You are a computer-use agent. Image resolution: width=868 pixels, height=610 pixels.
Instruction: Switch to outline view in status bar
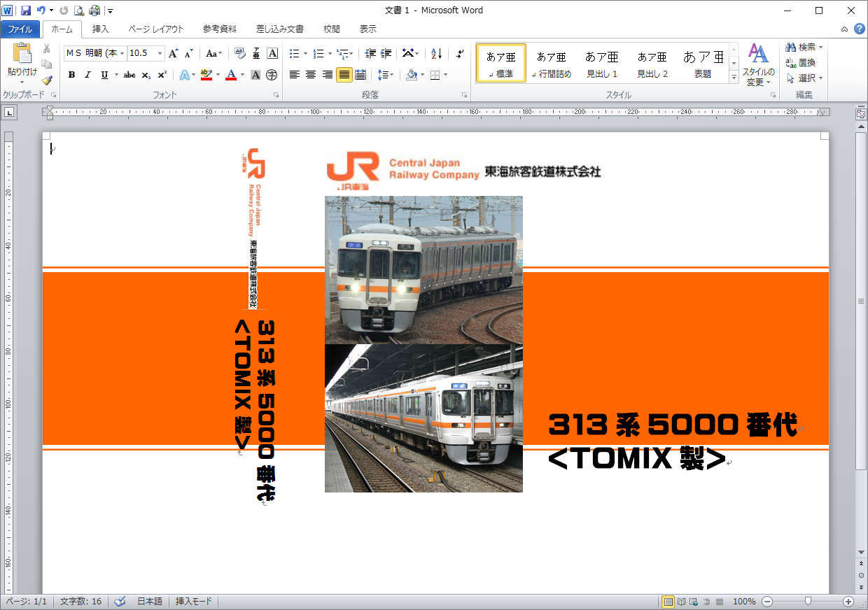point(706,602)
